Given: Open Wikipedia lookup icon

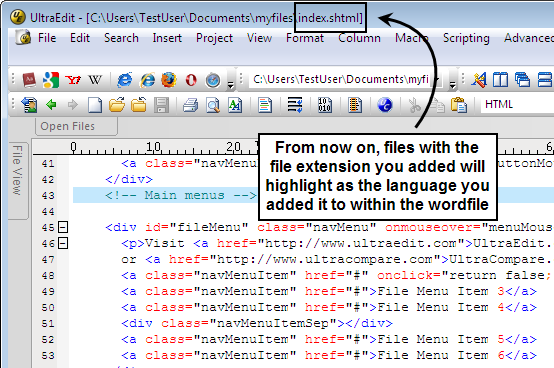Looking at the screenshot, I should click(95, 80).
